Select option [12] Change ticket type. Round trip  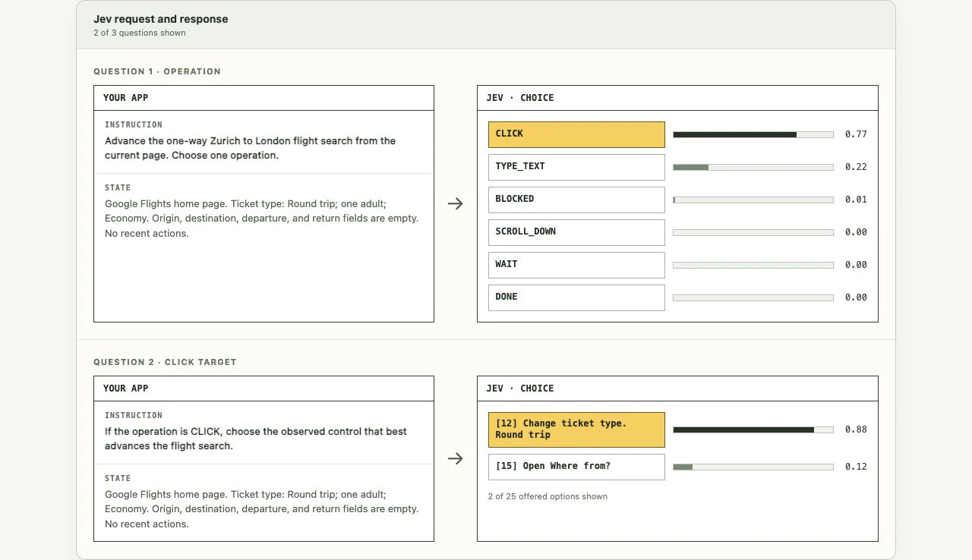click(576, 429)
